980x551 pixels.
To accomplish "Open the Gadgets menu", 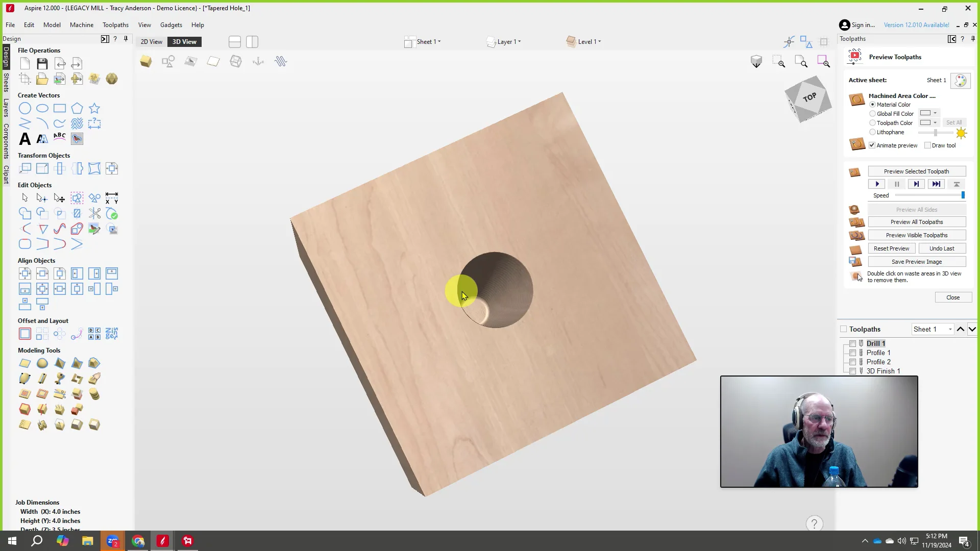I will 171,24.
